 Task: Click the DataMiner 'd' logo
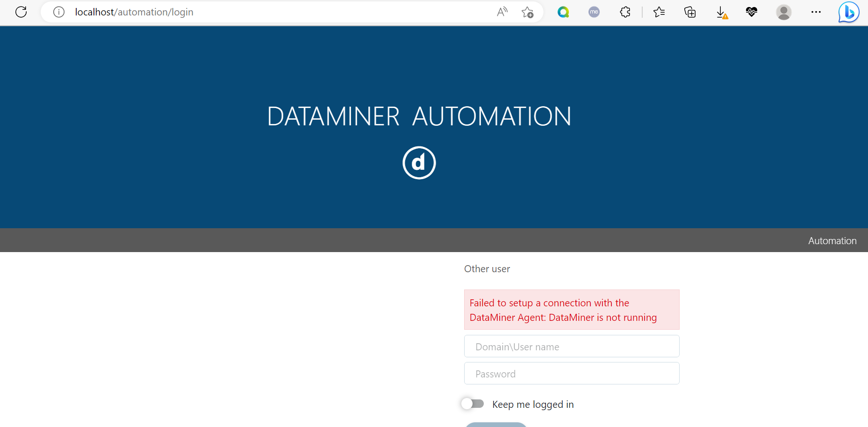coord(419,163)
